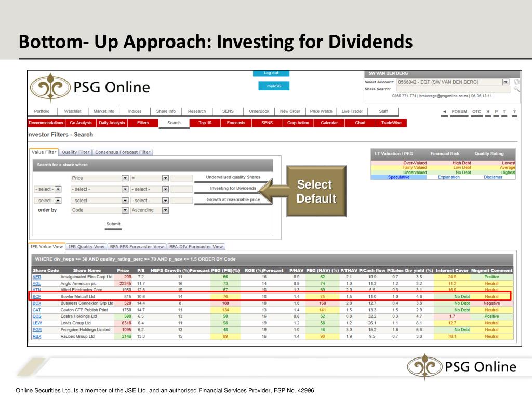Open the IFR Quality View tab
Viewport: 532px width, 399px height.
click(x=86, y=247)
